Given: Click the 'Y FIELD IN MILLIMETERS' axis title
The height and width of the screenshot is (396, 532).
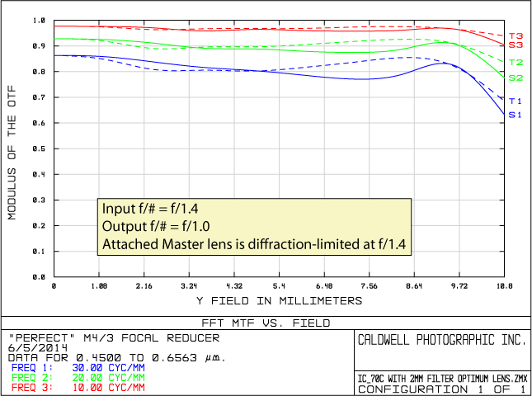Looking at the screenshot, I should pos(280,299).
